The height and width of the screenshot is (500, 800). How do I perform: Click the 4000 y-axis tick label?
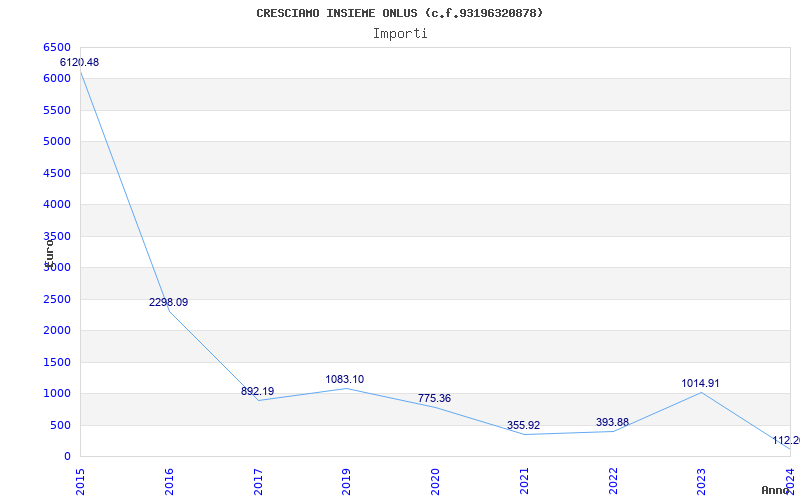[x=57, y=205]
